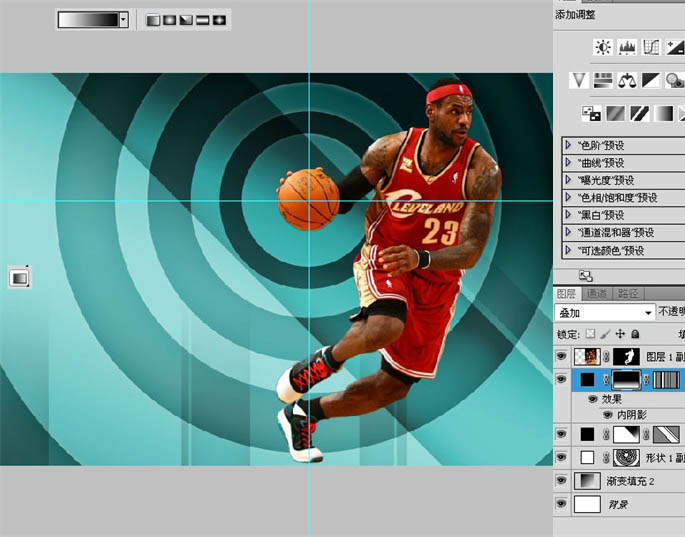Toggle visibility of 效果 effects
Image resolution: width=685 pixels, height=537 pixels.
click(592, 399)
